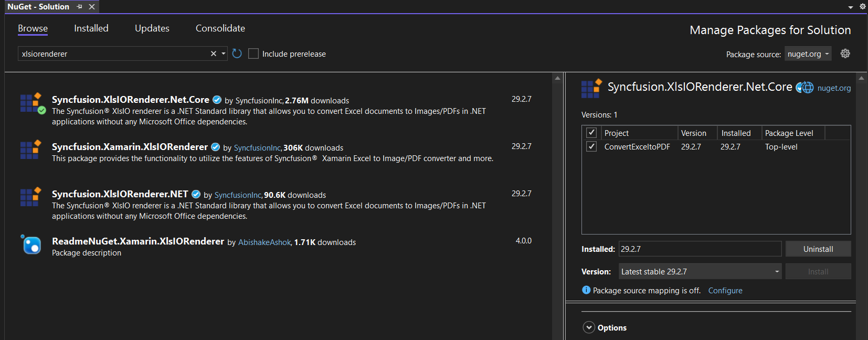This screenshot has width=868, height=340.
Task: Open SyncfusionInc author link for XlsIORenderer.NET
Action: click(x=238, y=195)
